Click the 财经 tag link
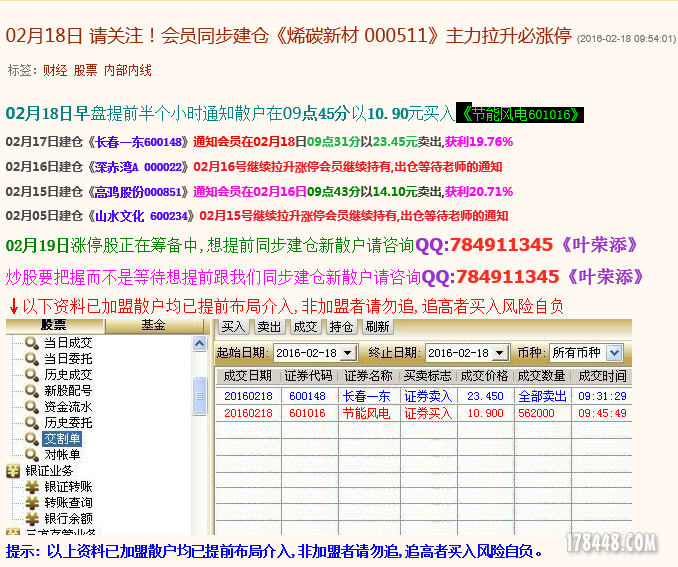 click(55, 70)
